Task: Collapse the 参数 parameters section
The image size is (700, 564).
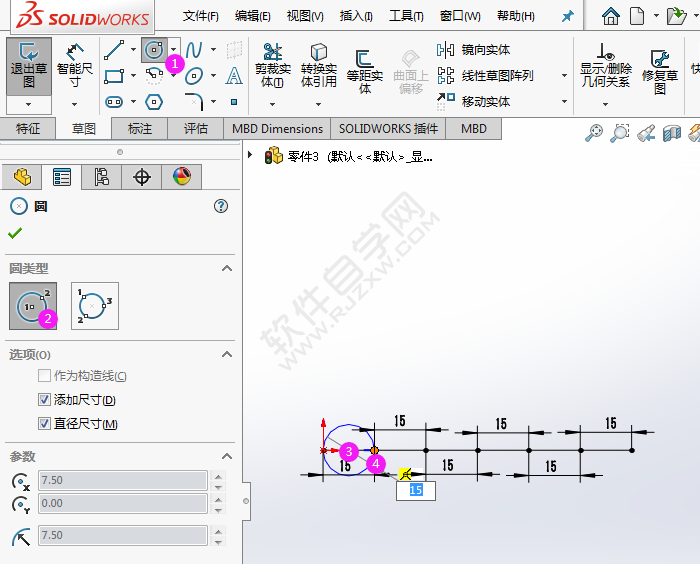Action: [227, 456]
